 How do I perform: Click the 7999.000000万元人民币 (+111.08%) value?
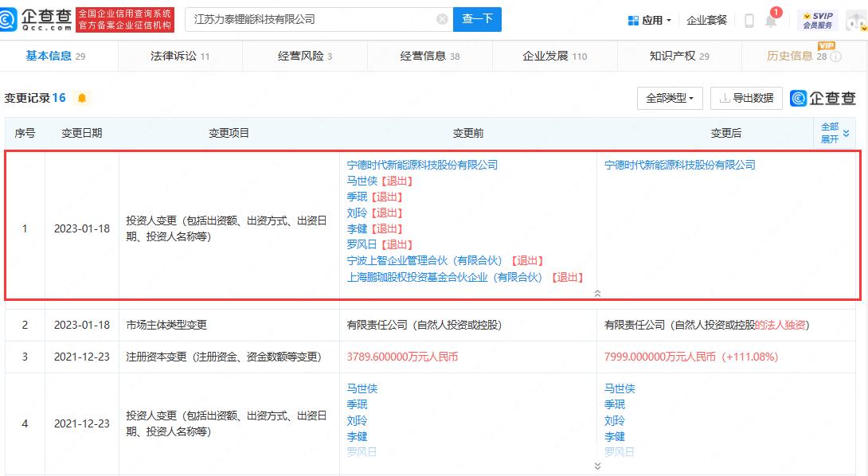691,357
